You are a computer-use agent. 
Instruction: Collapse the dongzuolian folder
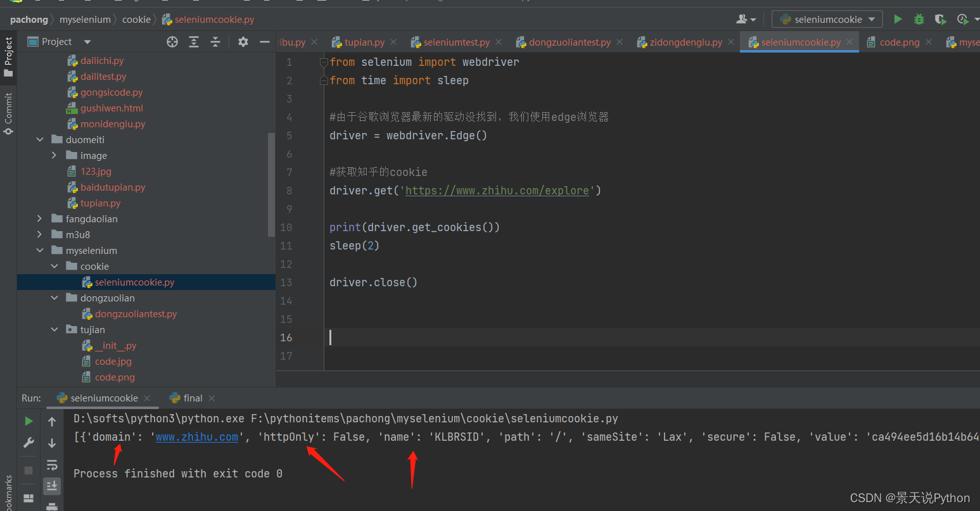click(x=54, y=298)
